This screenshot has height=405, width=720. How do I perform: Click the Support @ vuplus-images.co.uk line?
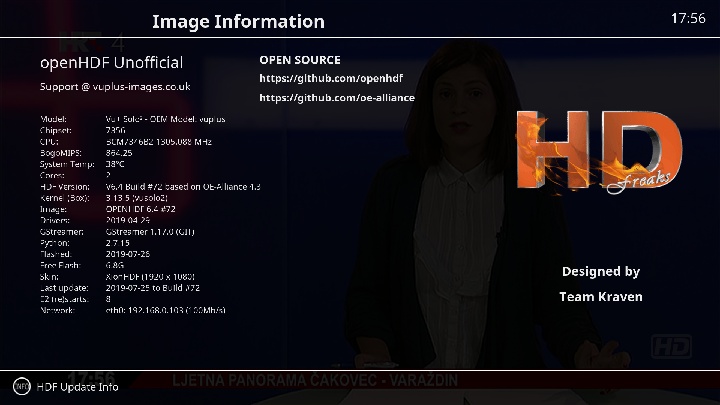(x=115, y=87)
